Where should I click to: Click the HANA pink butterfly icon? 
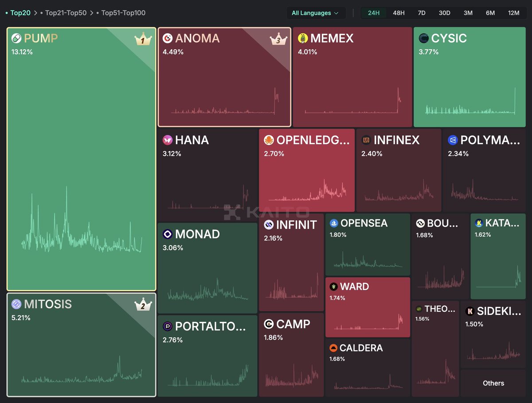click(168, 140)
